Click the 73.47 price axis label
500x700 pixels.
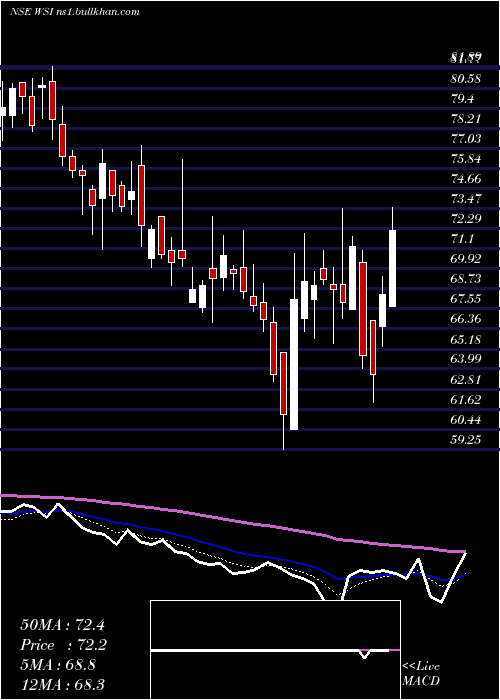(466, 199)
